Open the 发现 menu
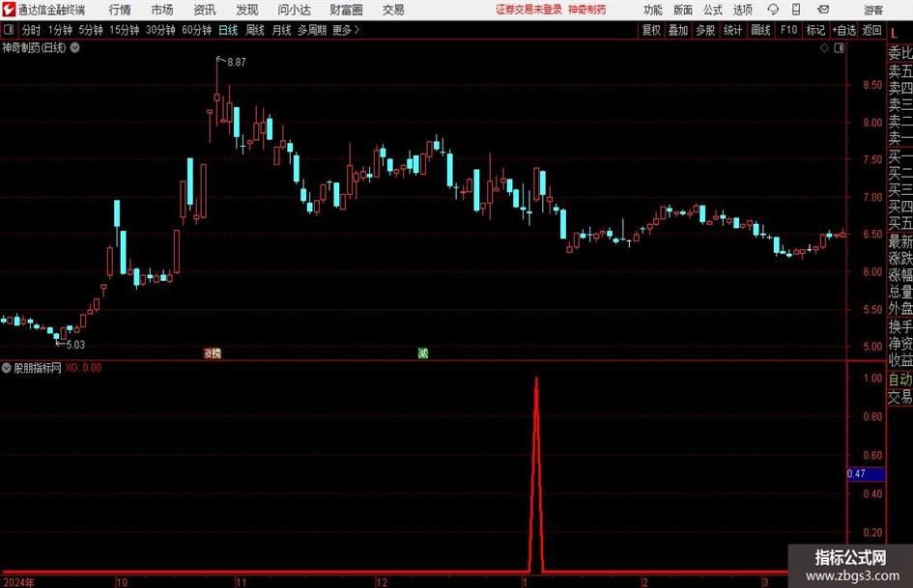This screenshot has height=588, width=913. [247, 10]
